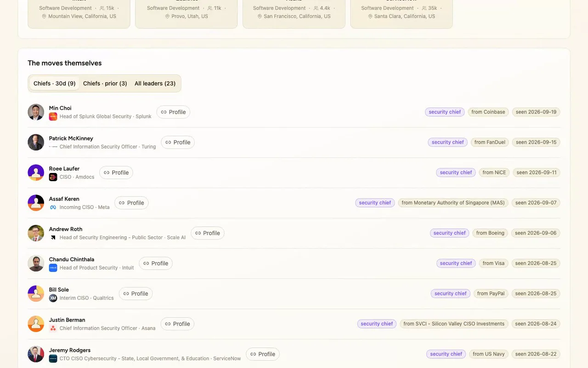Open Min Choi's Profile link

[173, 112]
